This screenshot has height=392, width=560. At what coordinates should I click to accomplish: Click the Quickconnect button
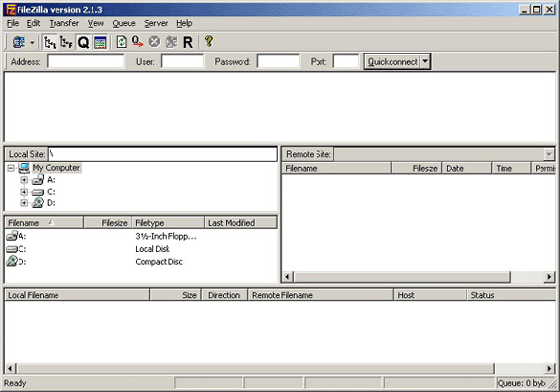tap(392, 61)
